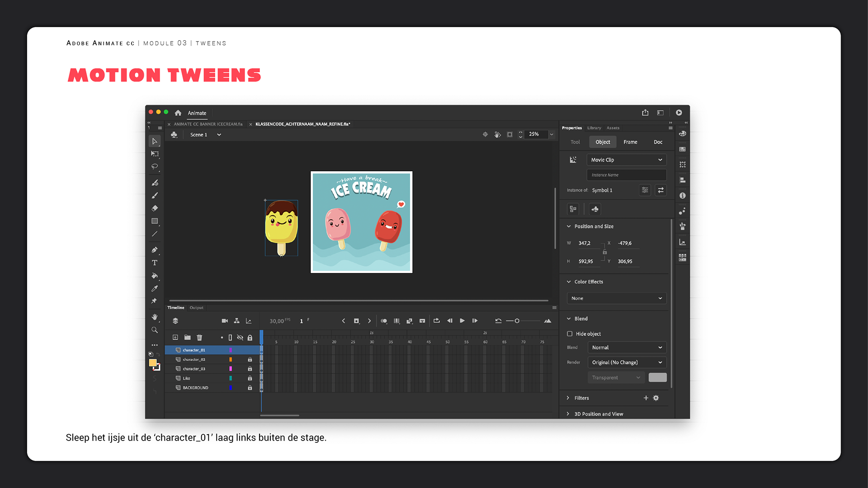
Task: Switch to the Frame properties tab
Action: point(630,142)
